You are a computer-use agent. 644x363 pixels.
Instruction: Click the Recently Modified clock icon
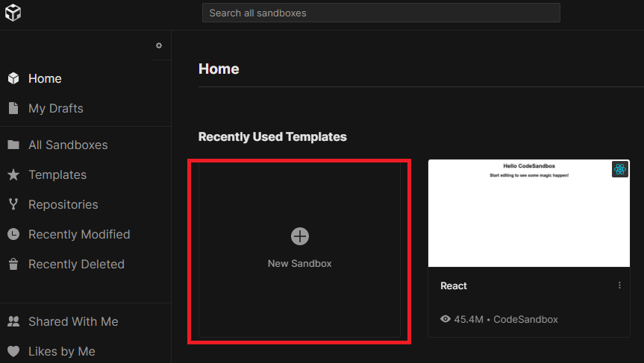(x=13, y=234)
